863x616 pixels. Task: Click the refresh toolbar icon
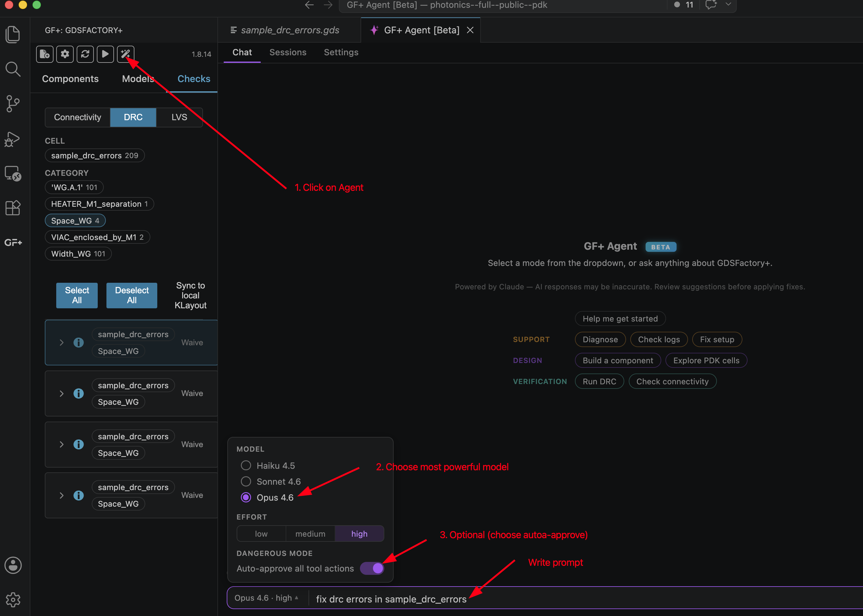click(85, 54)
